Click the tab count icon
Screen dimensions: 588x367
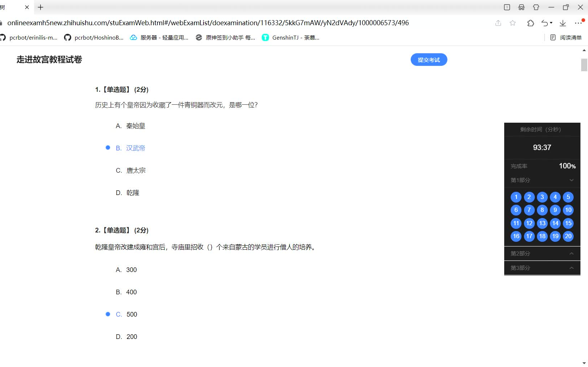pos(507,7)
